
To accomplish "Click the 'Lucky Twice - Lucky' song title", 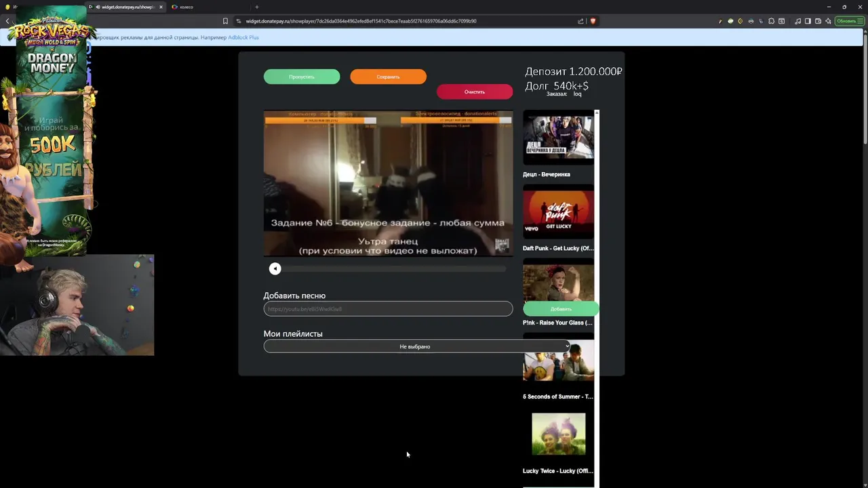I will 558,471.
